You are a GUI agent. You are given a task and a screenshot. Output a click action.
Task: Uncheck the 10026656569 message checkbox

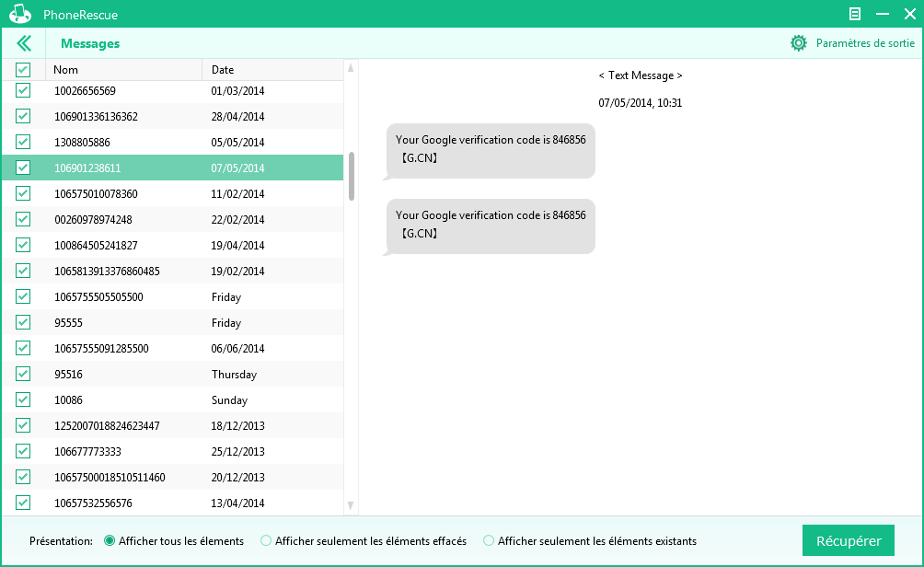coord(23,91)
